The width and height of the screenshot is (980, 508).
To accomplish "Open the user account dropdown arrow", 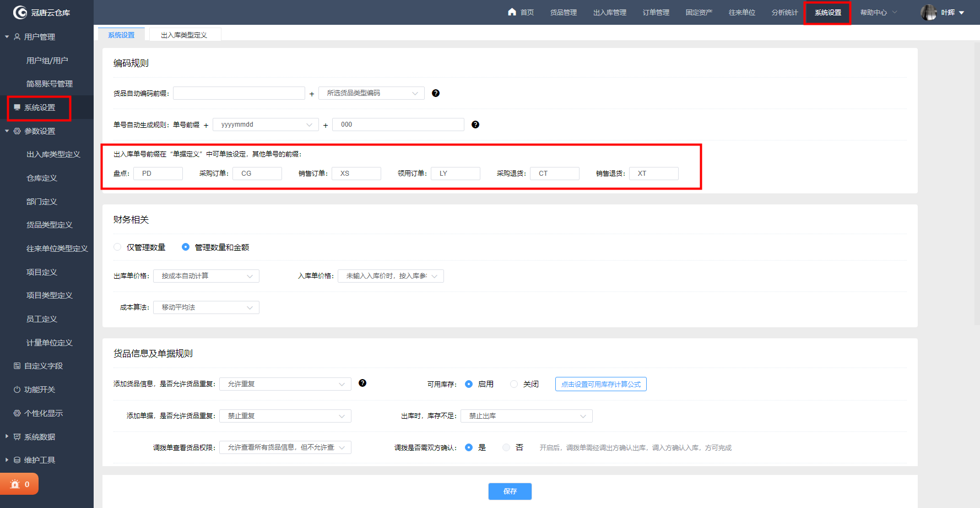I will click(x=962, y=13).
